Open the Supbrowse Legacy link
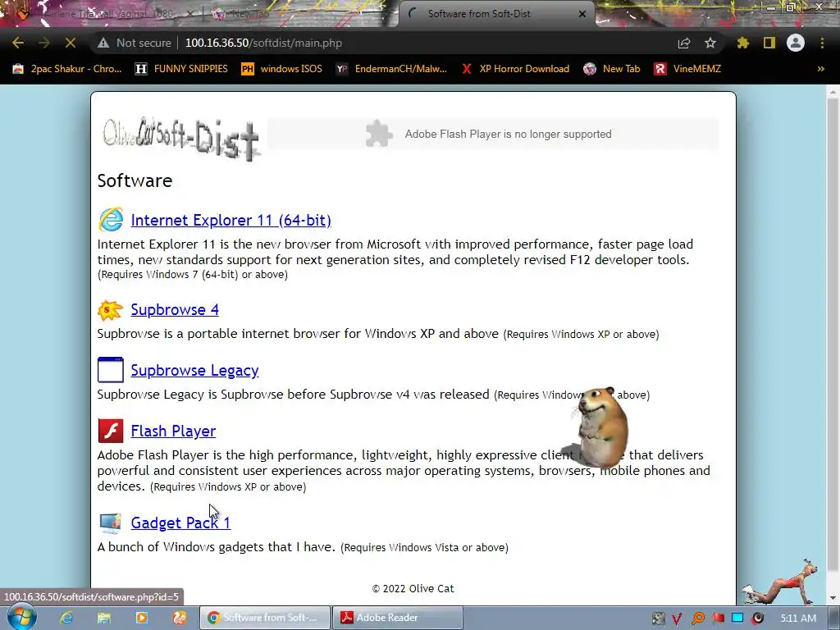Screen dimensions: 840x630 pyautogui.click(x=194, y=370)
